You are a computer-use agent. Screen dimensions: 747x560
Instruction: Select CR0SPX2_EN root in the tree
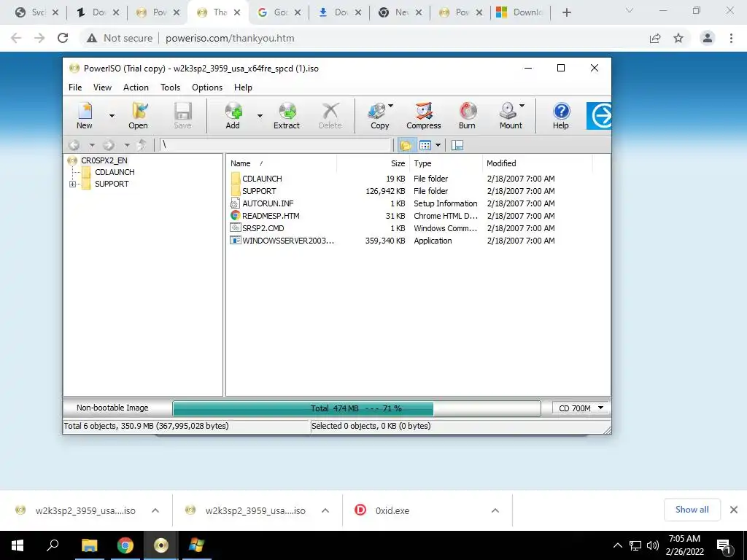tap(104, 160)
